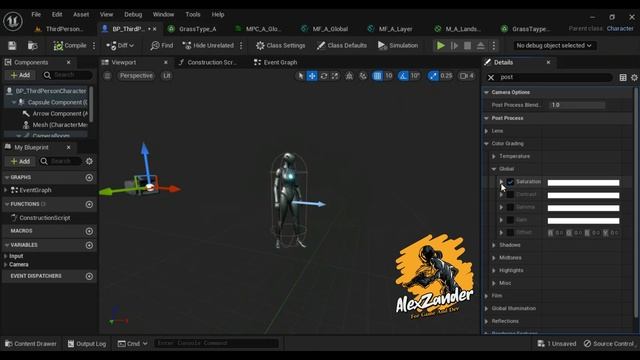Toggle rotation snapping

[x=403, y=76]
